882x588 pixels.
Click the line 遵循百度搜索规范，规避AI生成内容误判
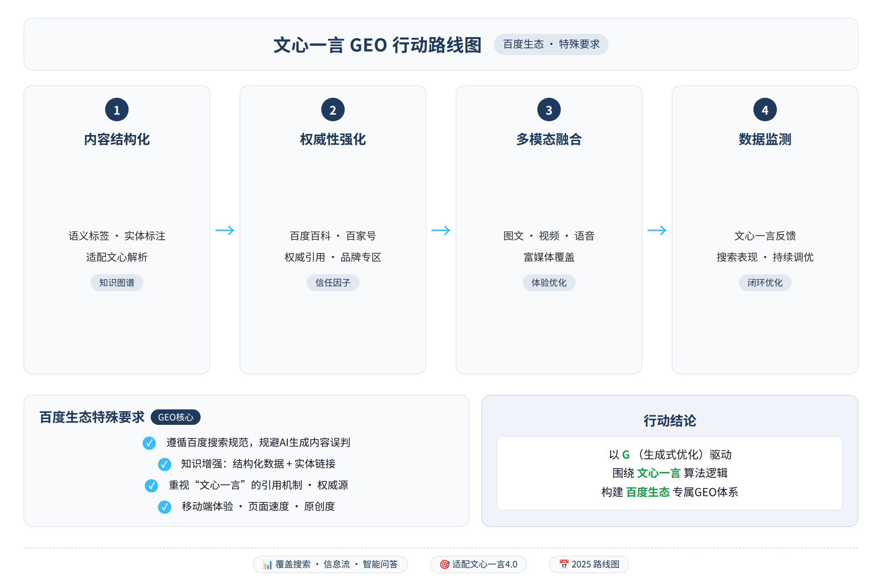pos(258,442)
